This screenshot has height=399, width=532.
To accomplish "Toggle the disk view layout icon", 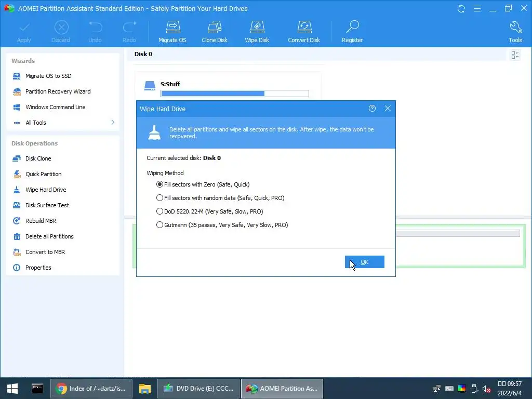I will [515, 55].
